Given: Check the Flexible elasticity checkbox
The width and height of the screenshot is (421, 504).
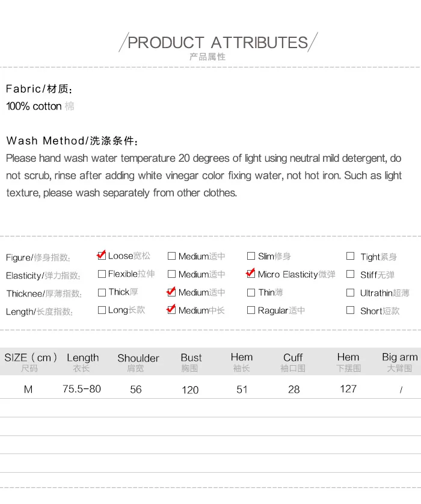Looking at the screenshot, I should [102, 274].
